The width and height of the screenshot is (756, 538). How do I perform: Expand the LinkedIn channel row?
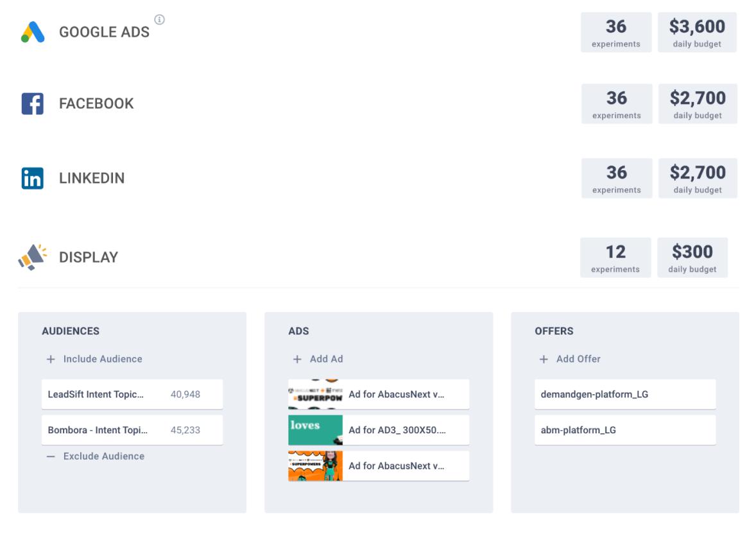click(92, 178)
